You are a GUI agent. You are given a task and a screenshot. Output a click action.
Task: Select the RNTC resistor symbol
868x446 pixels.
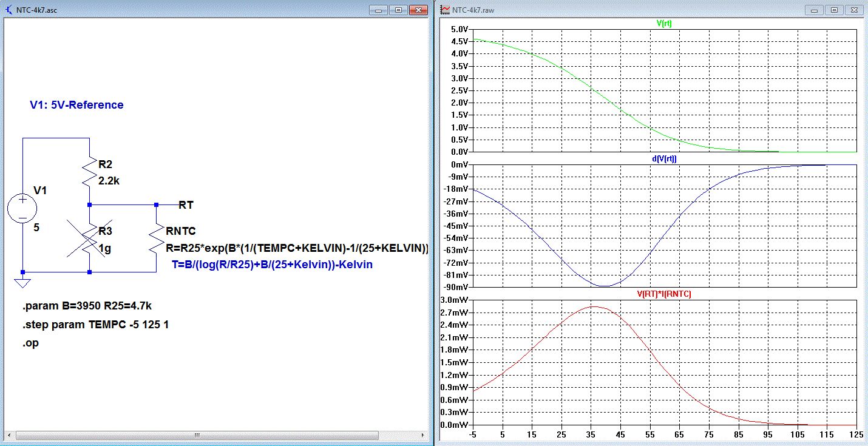point(156,238)
